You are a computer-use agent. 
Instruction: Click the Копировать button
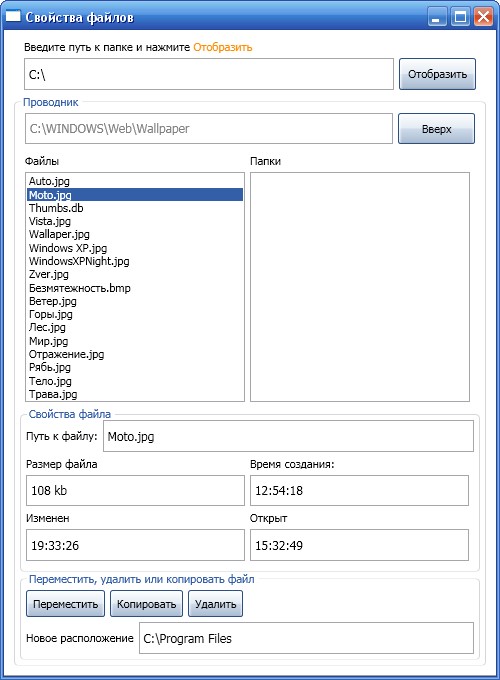(x=146, y=604)
